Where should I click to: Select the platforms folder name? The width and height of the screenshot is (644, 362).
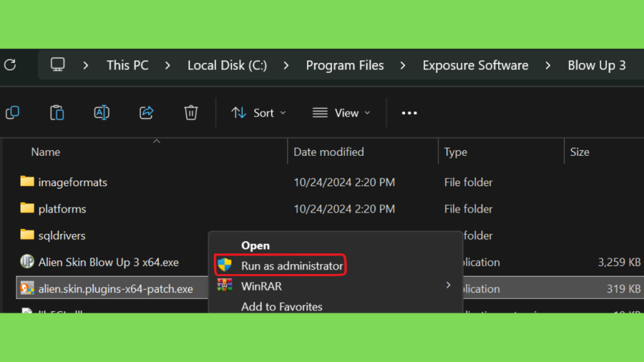pyautogui.click(x=62, y=209)
